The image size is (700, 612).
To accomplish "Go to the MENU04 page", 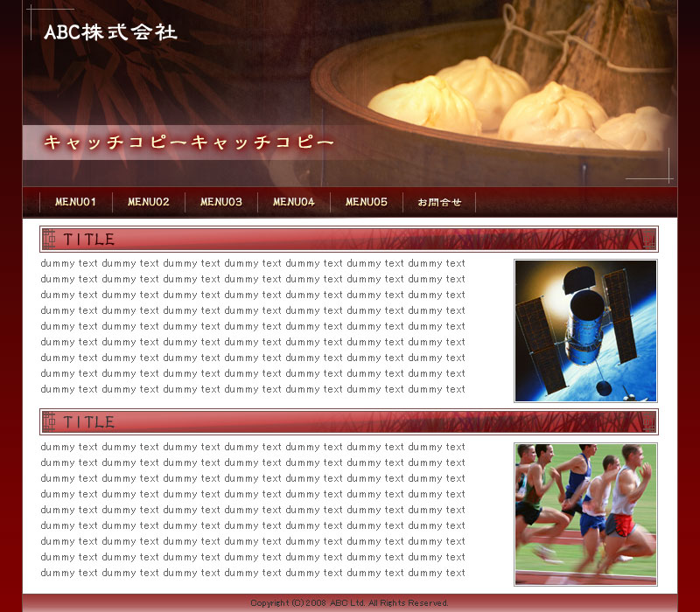I will coord(294,202).
